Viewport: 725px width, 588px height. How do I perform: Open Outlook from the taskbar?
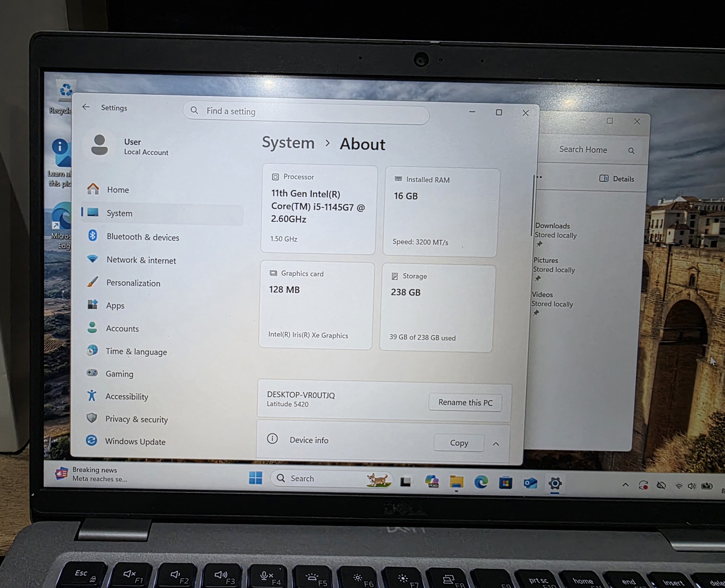[530, 483]
